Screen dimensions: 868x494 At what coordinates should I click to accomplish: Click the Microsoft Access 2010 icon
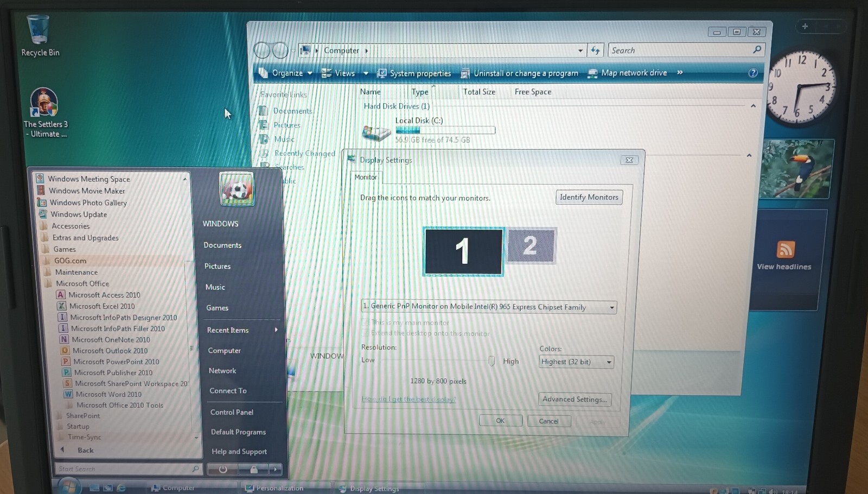(x=61, y=295)
